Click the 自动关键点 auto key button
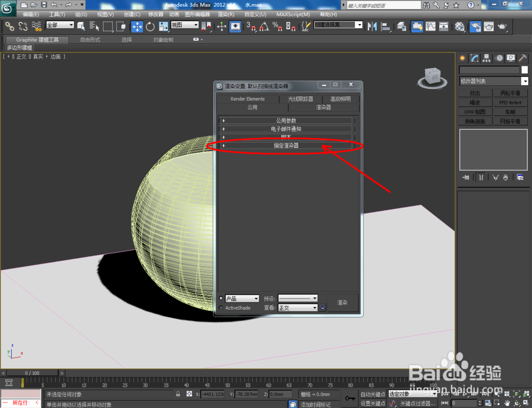Screen dimensions: 532x408 372,394
